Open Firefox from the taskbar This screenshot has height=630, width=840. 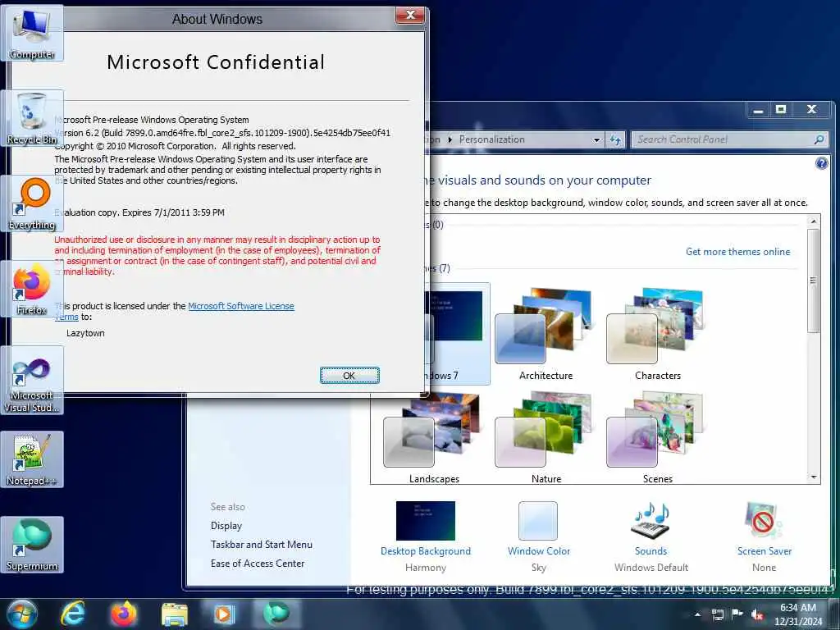(124, 614)
